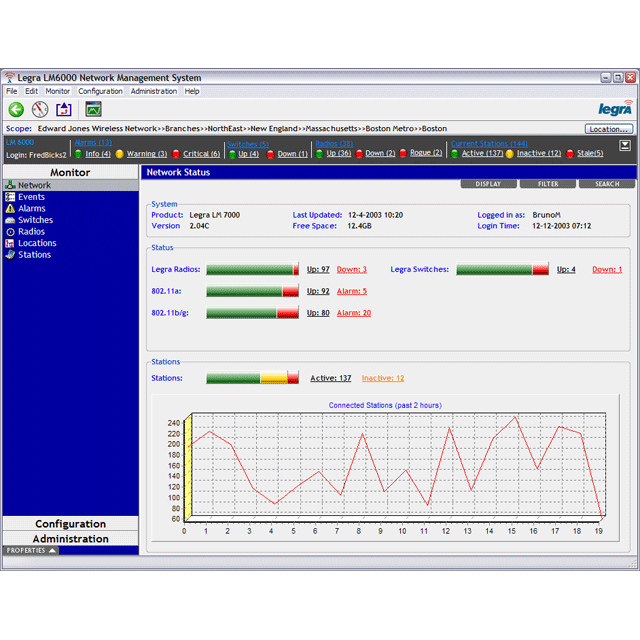Click the Active (137) link in the status bar

point(482,153)
